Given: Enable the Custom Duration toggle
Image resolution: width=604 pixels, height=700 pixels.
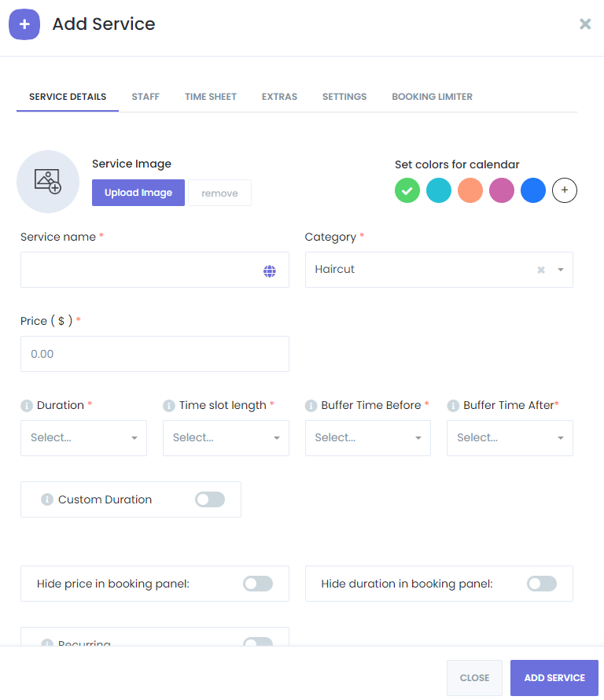Looking at the screenshot, I should click(x=210, y=499).
